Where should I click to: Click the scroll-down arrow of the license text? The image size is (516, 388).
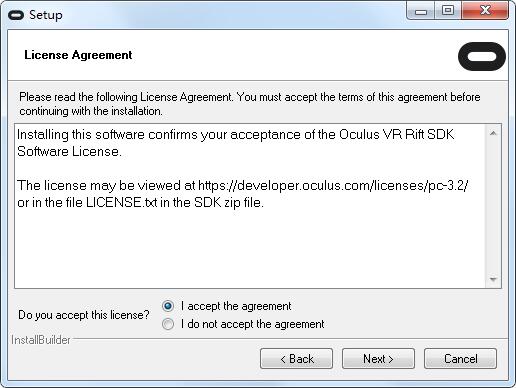tap(493, 279)
